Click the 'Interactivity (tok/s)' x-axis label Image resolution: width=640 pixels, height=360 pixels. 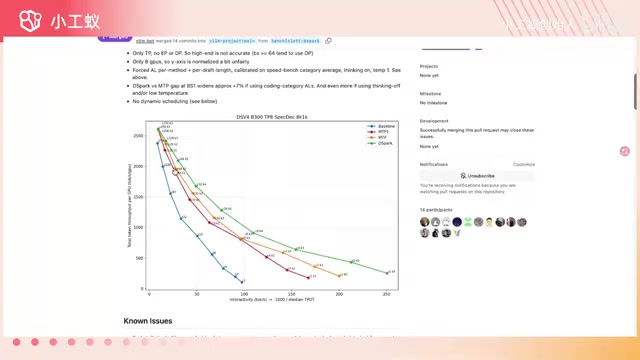click(x=272, y=299)
